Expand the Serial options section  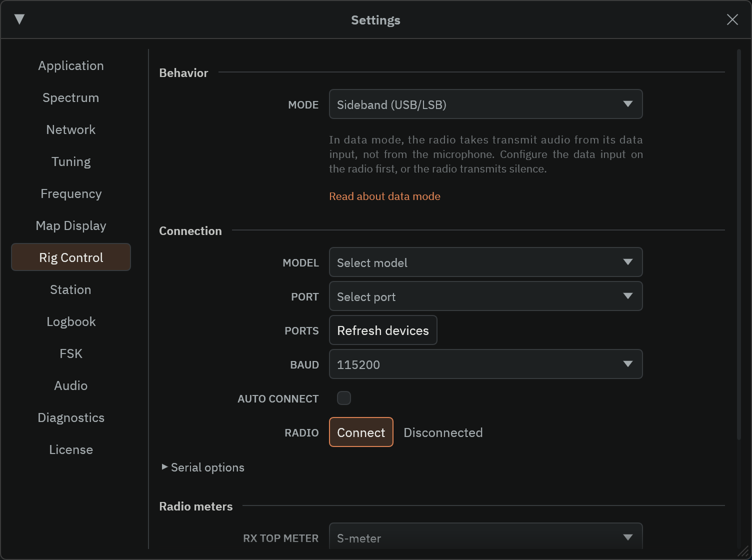[x=203, y=467]
